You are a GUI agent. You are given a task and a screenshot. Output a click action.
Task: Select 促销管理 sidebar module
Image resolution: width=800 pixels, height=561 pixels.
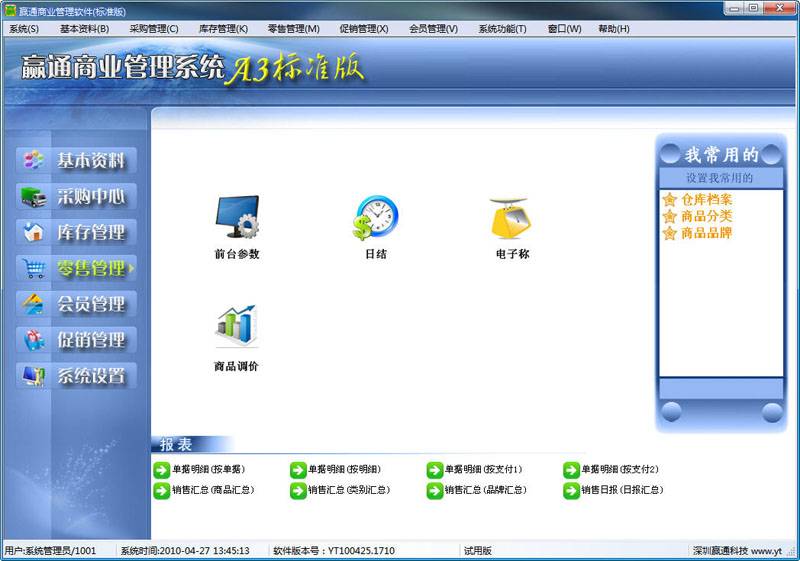tap(77, 340)
